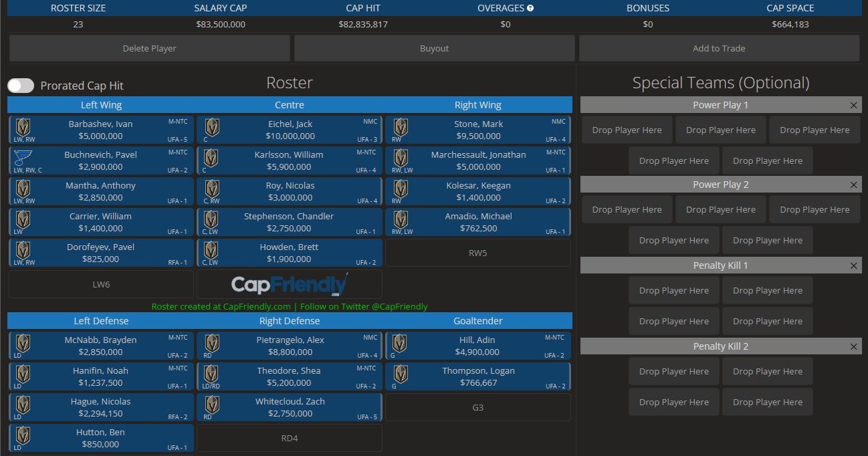Click the Add to Trade button
Image resolution: width=868 pixels, height=456 pixels.
pos(719,48)
